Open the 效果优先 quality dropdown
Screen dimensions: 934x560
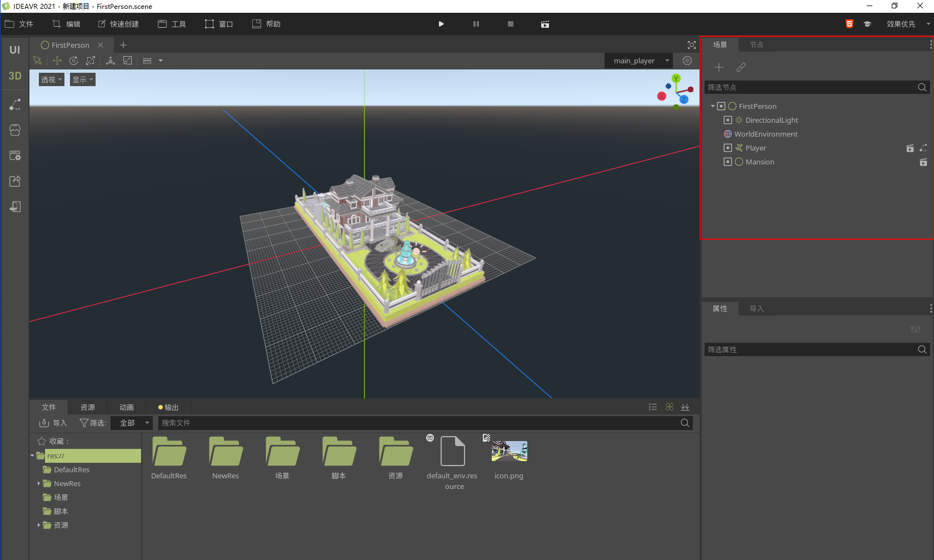click(908, 24)
